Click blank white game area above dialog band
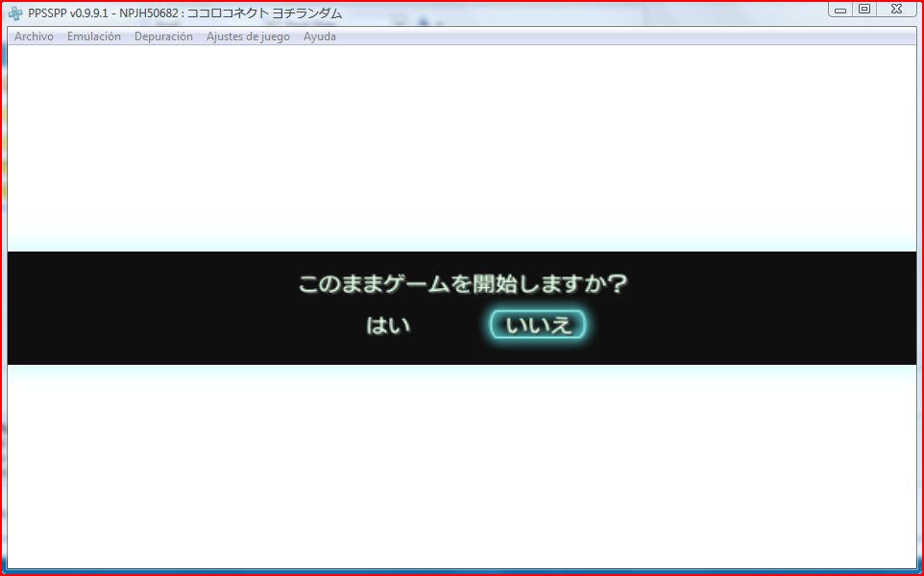 pos(461,144)
